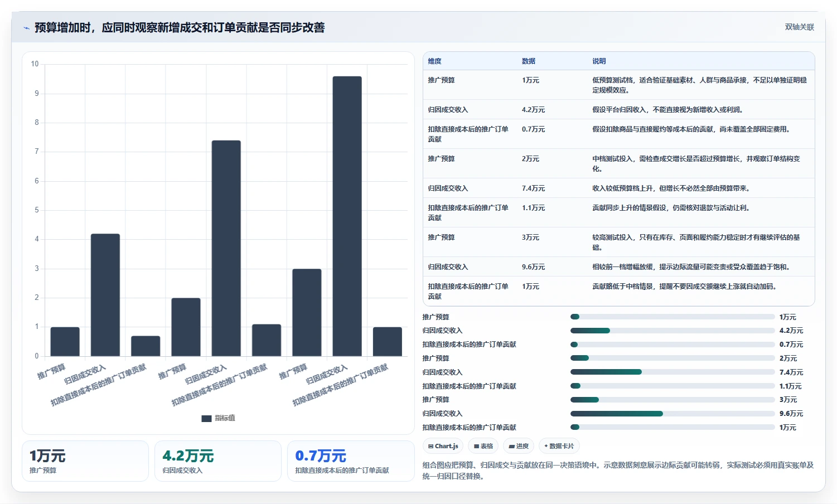Click the 归因成交收入 4.2万元 progress bar

click(672, 331)
